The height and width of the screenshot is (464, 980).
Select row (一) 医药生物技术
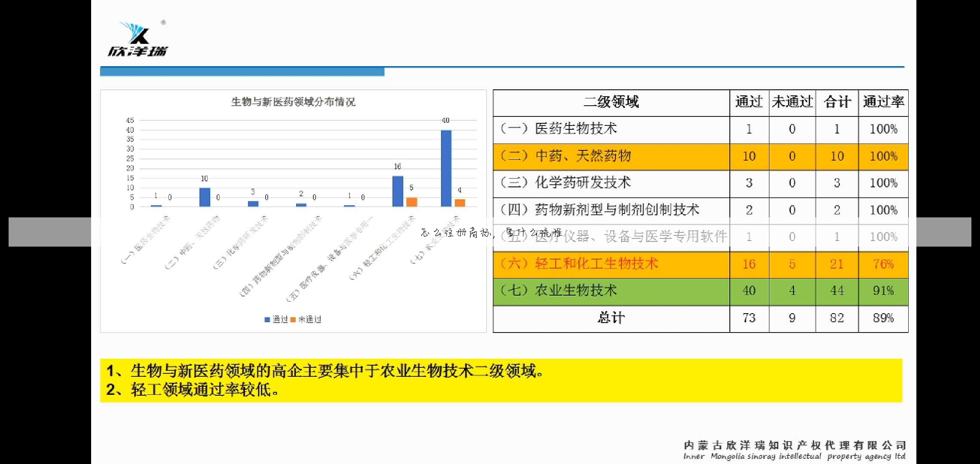coord(701,130)
